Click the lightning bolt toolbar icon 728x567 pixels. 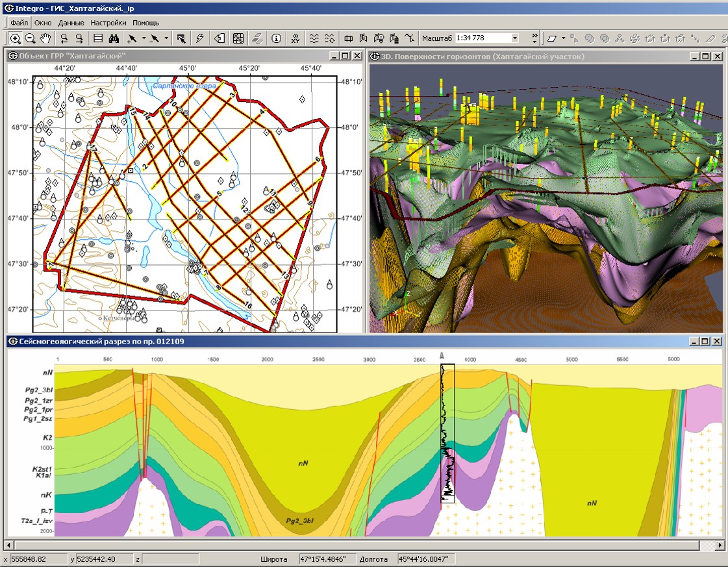point(199,38)
